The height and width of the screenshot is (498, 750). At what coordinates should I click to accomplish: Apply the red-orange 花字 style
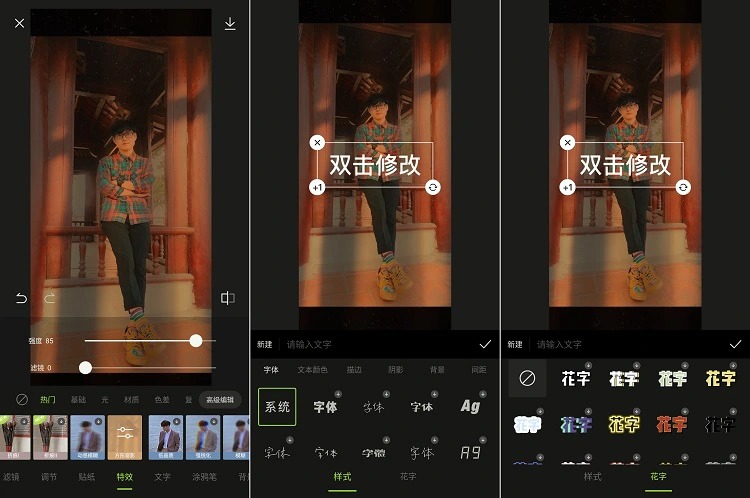tap(672, 424)
